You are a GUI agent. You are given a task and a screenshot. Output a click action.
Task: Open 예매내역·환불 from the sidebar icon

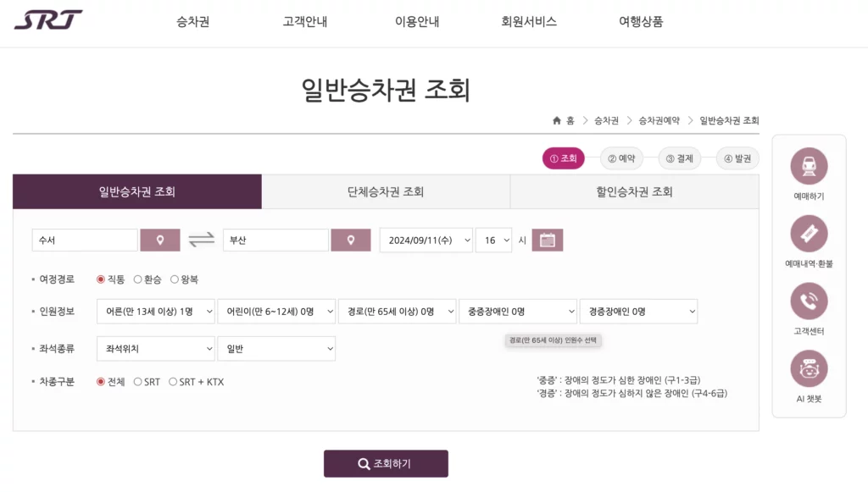pyautogui.click(x=808, y=235)
